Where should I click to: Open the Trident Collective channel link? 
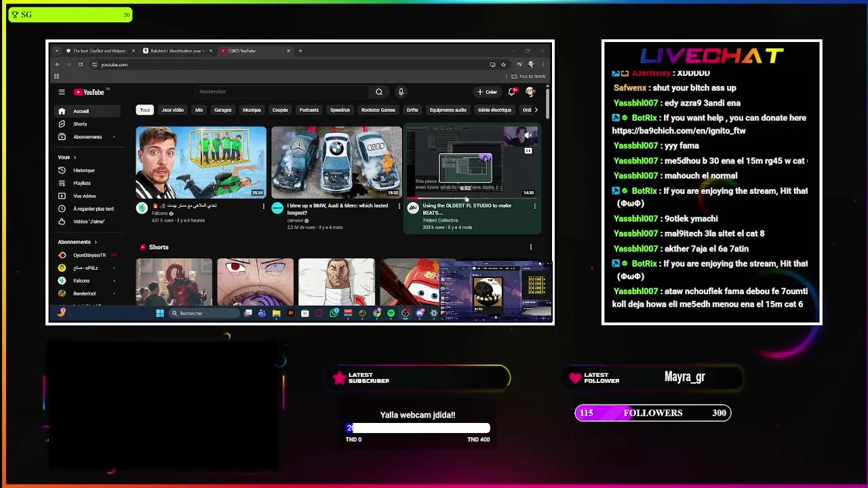tap(440, 220)
